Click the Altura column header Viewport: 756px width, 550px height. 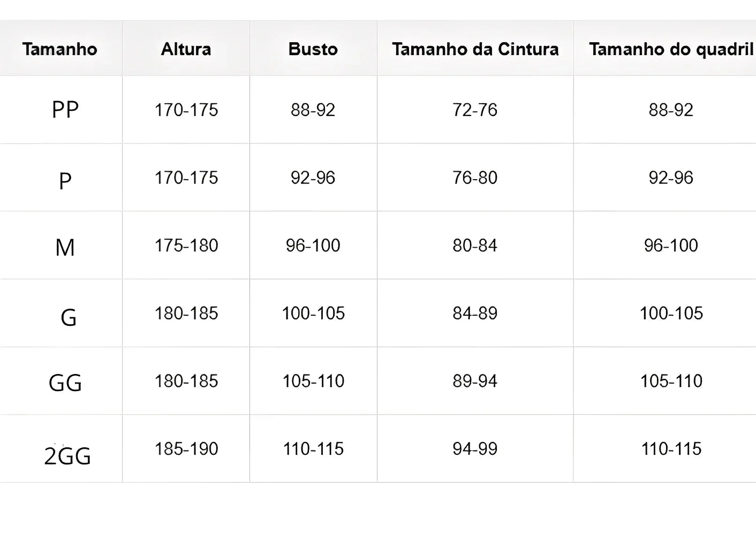pos(186,49)
